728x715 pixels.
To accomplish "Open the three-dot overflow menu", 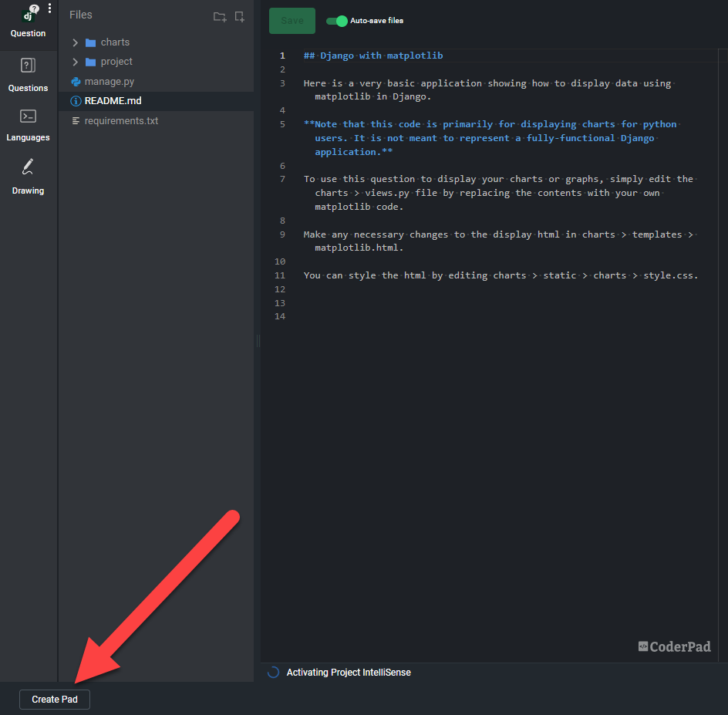I will pos(49,8).
